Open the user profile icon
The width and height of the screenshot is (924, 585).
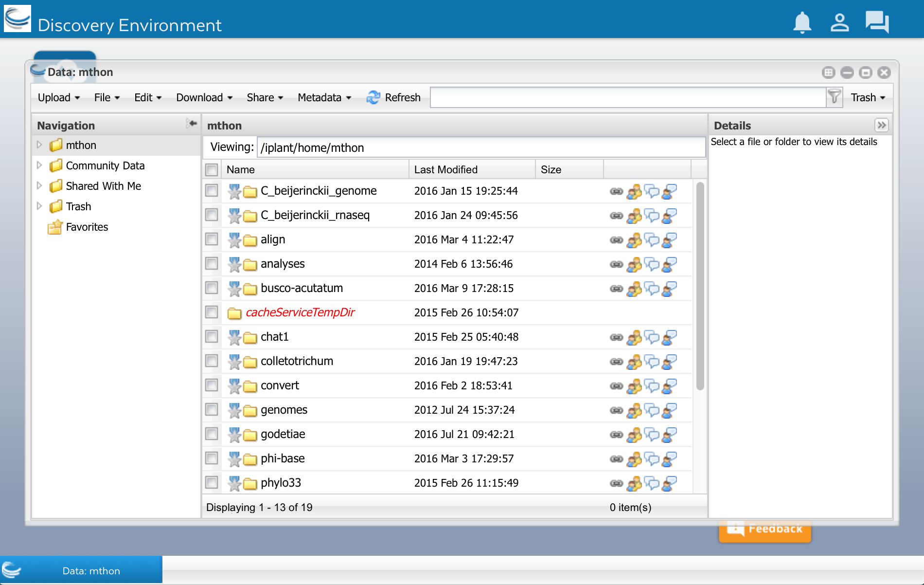pos(839,22)
